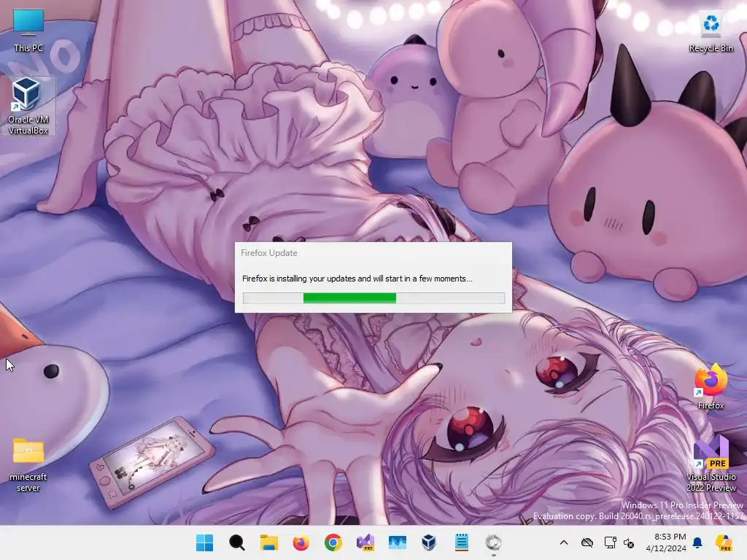Open File Explorer from the taskbar
747x560 pixels.
tap(269, 542)
